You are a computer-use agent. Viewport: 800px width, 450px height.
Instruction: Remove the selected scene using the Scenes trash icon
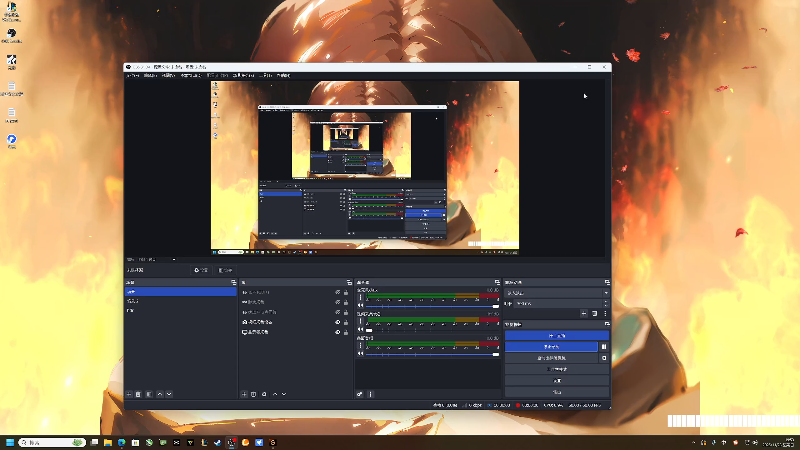(138, 394)
